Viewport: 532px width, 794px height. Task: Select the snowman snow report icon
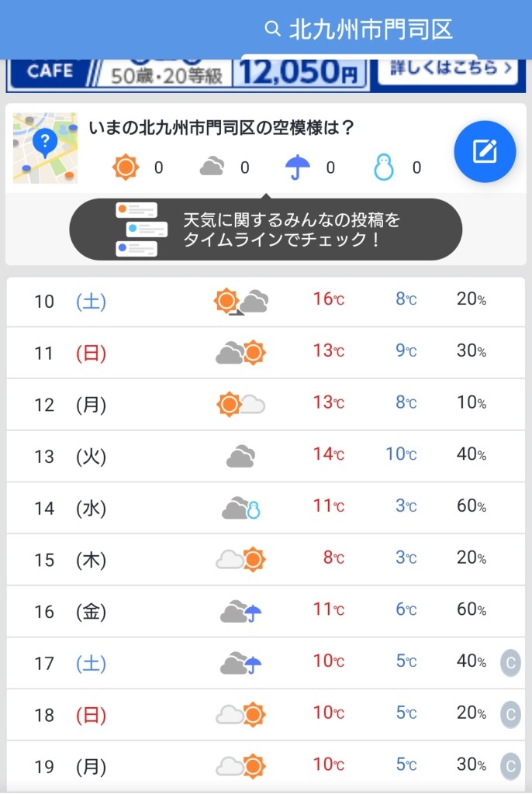click(x=384, y=167)
